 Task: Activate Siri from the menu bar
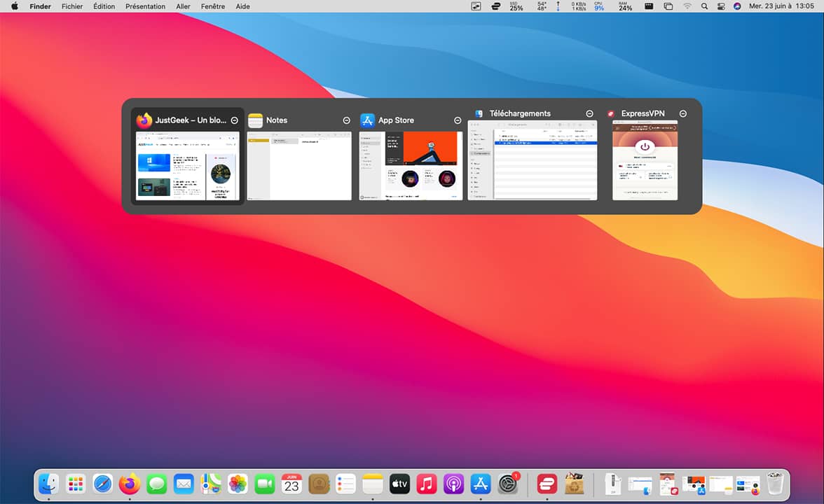(x=737, y=6)
